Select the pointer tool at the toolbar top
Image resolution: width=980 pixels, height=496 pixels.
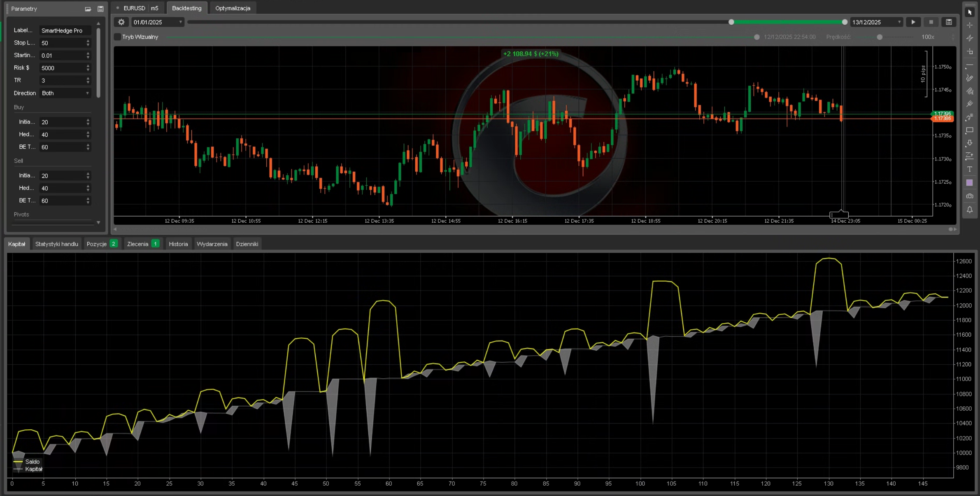pos(970,12)
